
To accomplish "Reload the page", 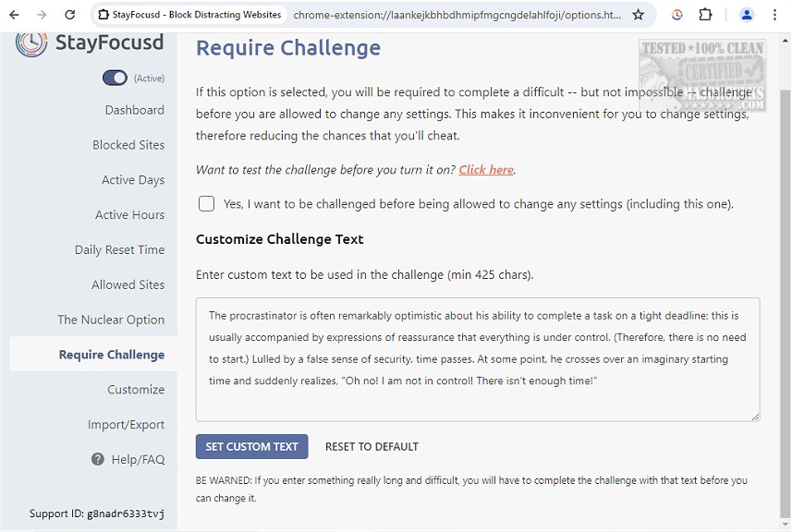I will (70, 15).
